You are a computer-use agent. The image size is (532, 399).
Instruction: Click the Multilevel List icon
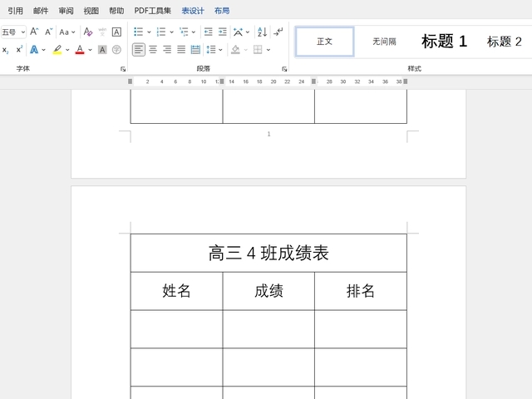(184, 32)
